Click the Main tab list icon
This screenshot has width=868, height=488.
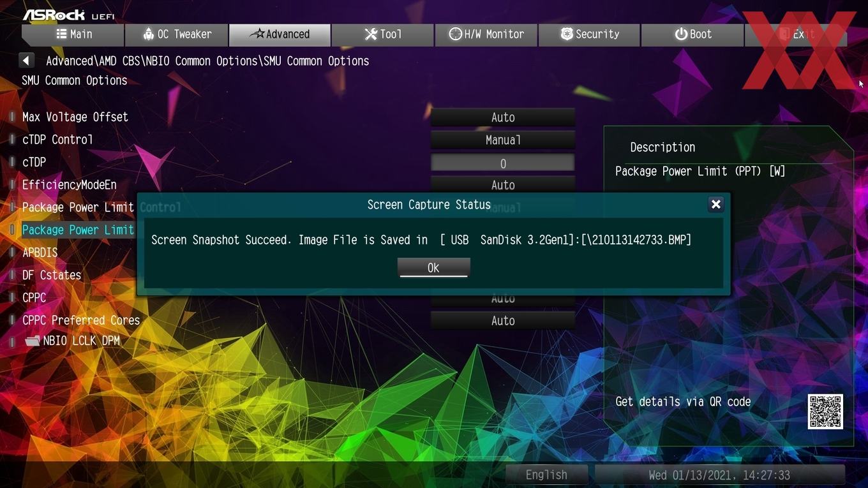point(61,34)
